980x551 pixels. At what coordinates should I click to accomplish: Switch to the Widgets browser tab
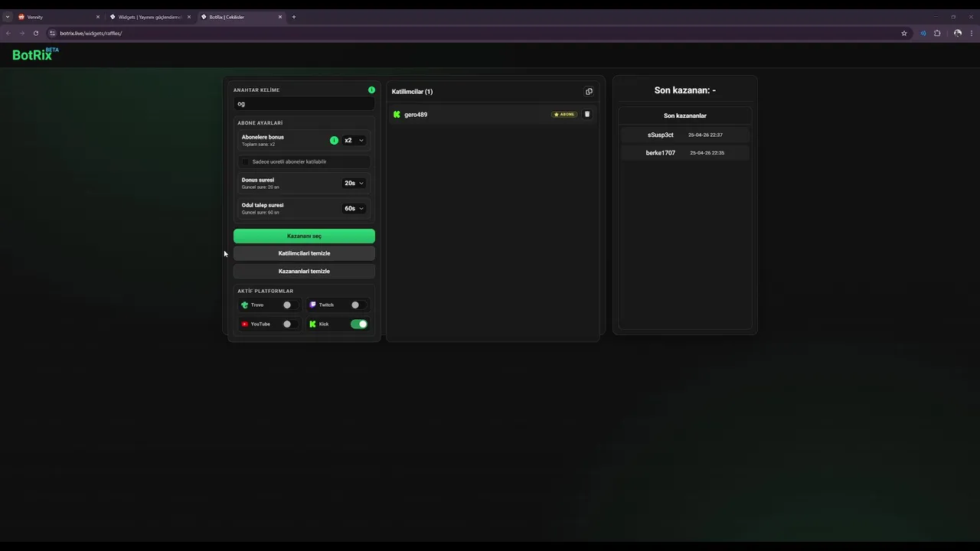tap(150, 17)
